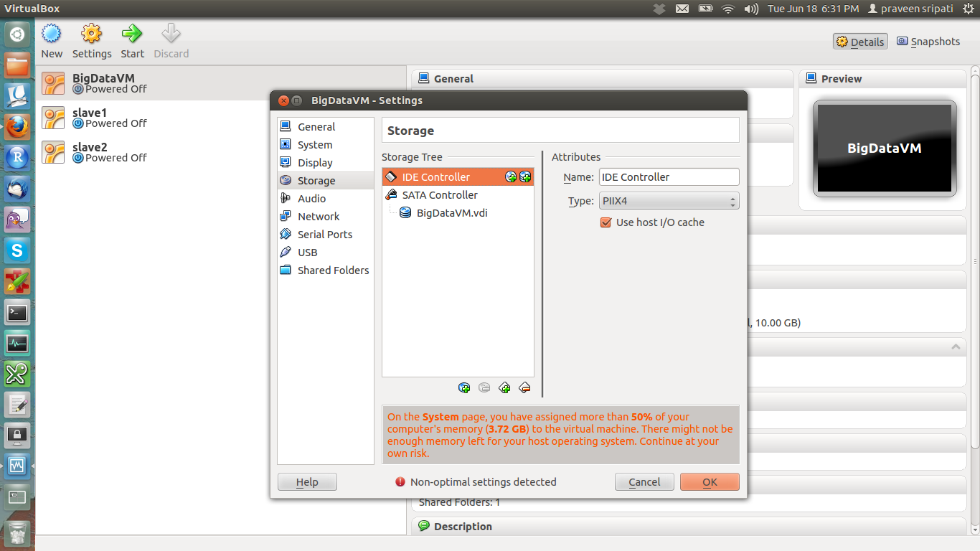Screen dimensions: 980x551
Task: Click the BigDataVM preview thumbnail
Action: (885, 149)
